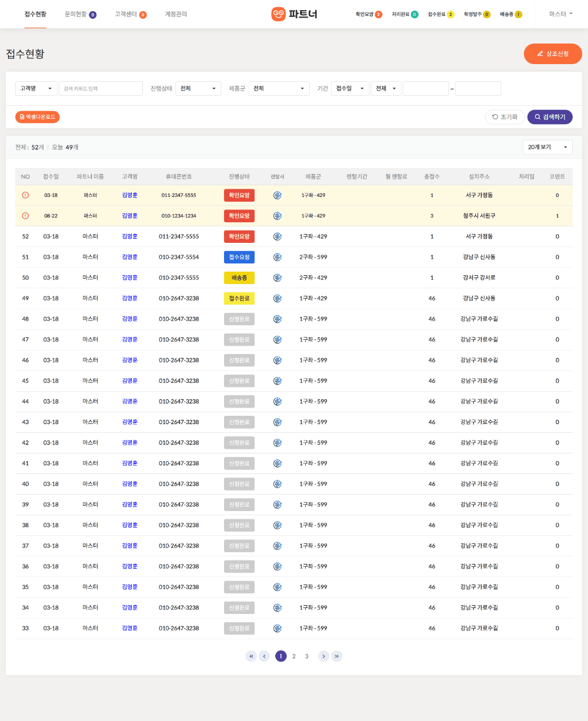Click the 설치주소 column header
Screen dimensions: 588x721
[479, 176]
